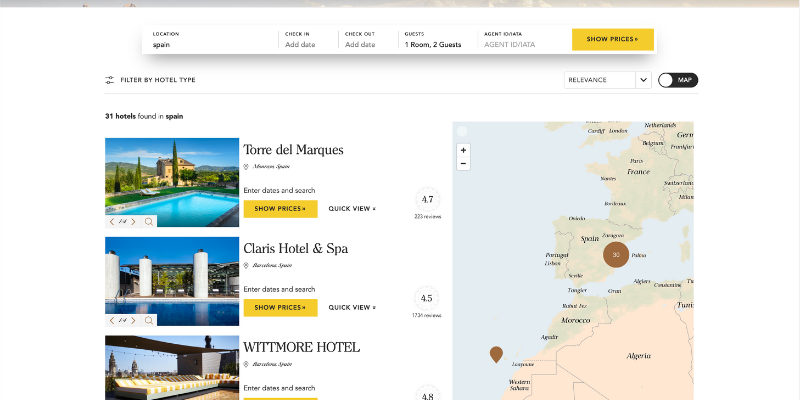Zoom out on the map
This screenshot has height=400, width=800.
click(x=463, y=163)
